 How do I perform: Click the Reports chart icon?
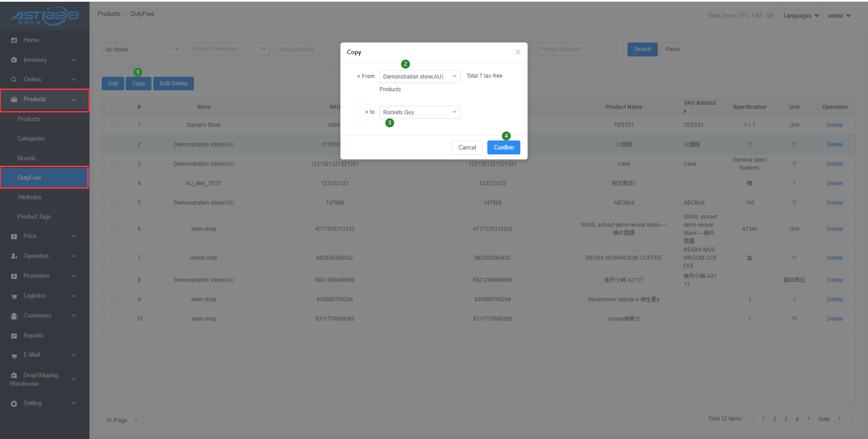point(14,336)
